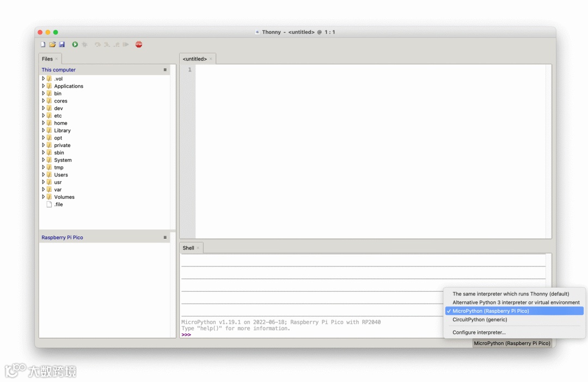Viewport: 588px width, 382px height.
Task: Open the This computer panel hamburger menu
Action: (x=165, y=70)
